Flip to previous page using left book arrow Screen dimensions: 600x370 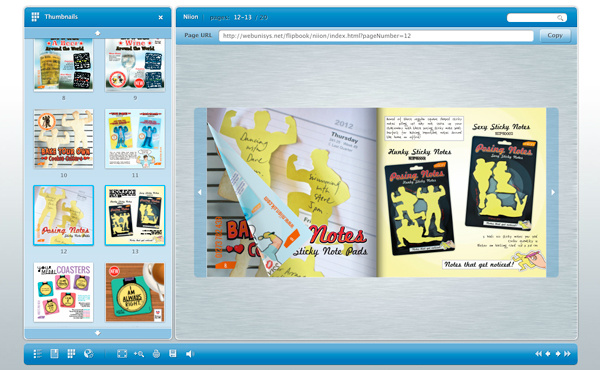click(200, 192)
